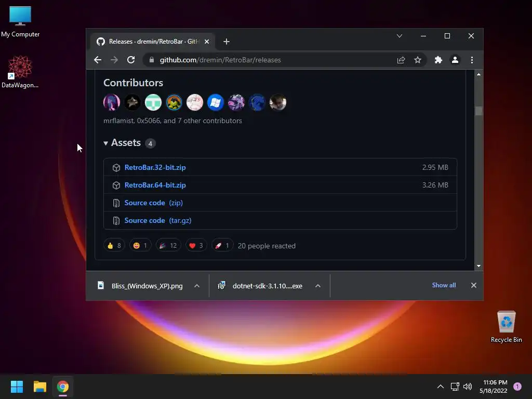Image resolution: width=532 pixels, height=399 pixels.
Task: Select the Releases dremin/RetroBar tab
Action: (153, 42)
